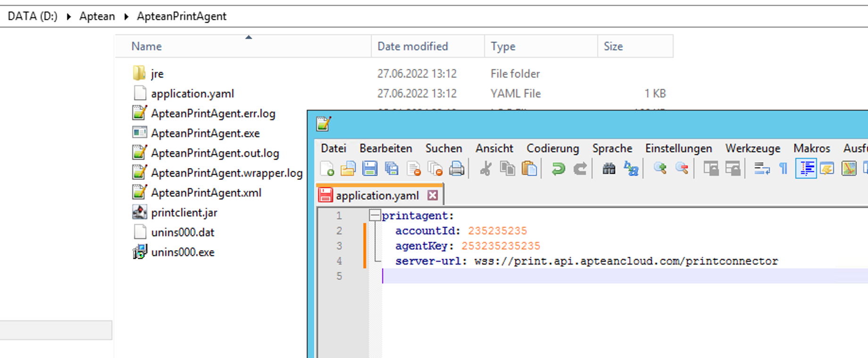Select the ApteanPrintAgent.exe file

click(205, 133)
